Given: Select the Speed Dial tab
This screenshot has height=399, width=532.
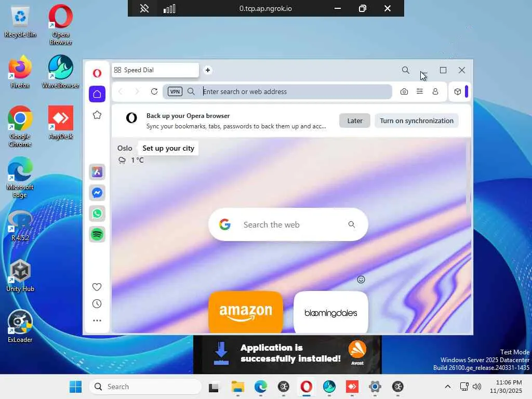Looking at the screenshot, I should (155, 70).
